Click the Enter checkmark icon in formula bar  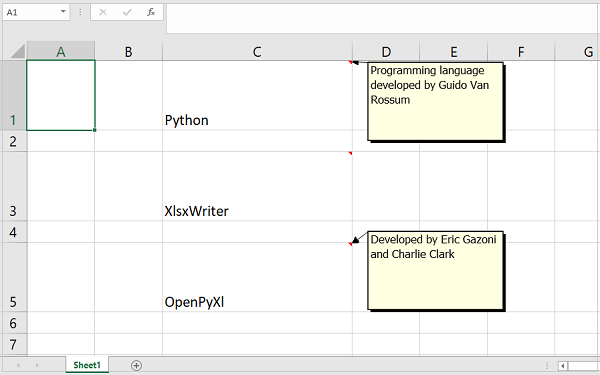click(127, 12)
